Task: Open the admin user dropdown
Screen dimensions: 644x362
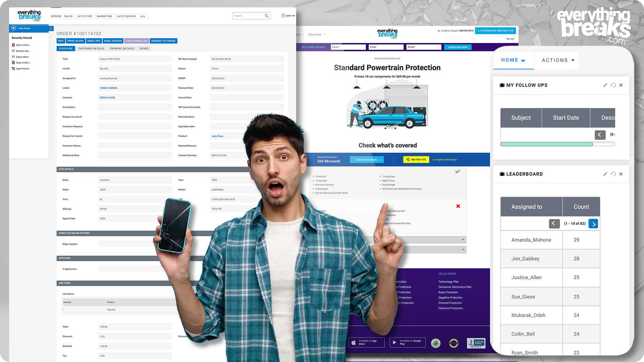Action: click(288, 16)
